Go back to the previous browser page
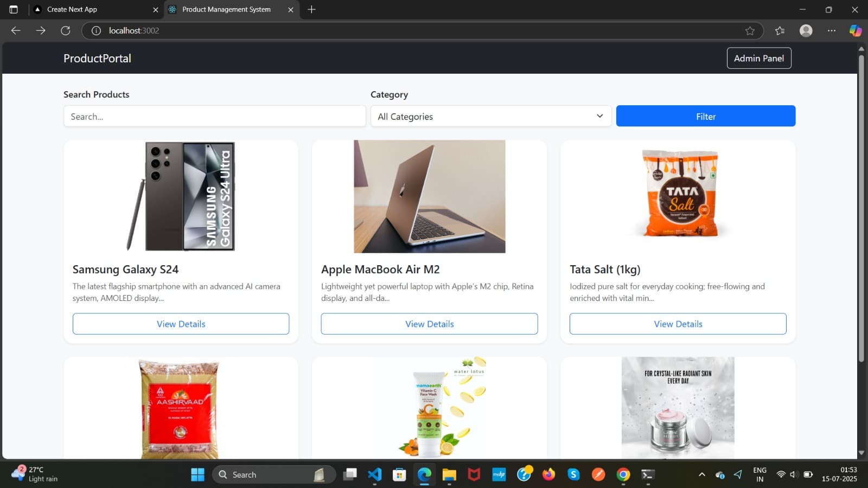The image size is (868, 488). point(16,30)
